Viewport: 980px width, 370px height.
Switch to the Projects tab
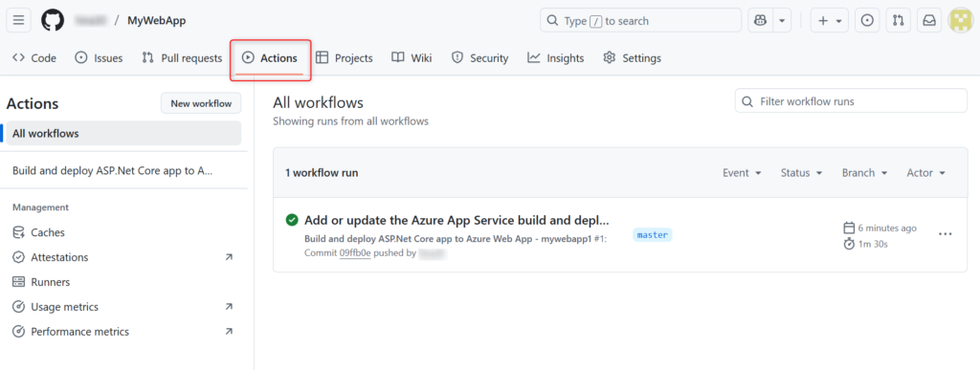[345, 58]
